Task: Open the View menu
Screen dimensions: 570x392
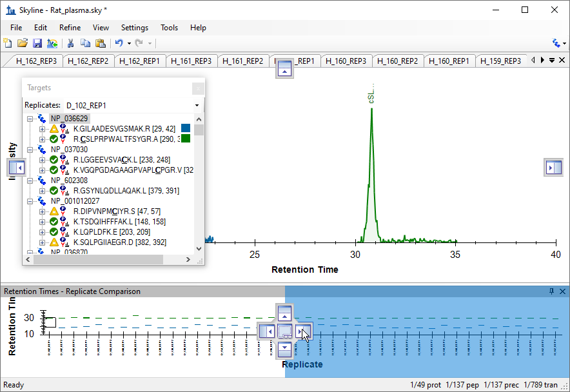Action: [101, 28]
